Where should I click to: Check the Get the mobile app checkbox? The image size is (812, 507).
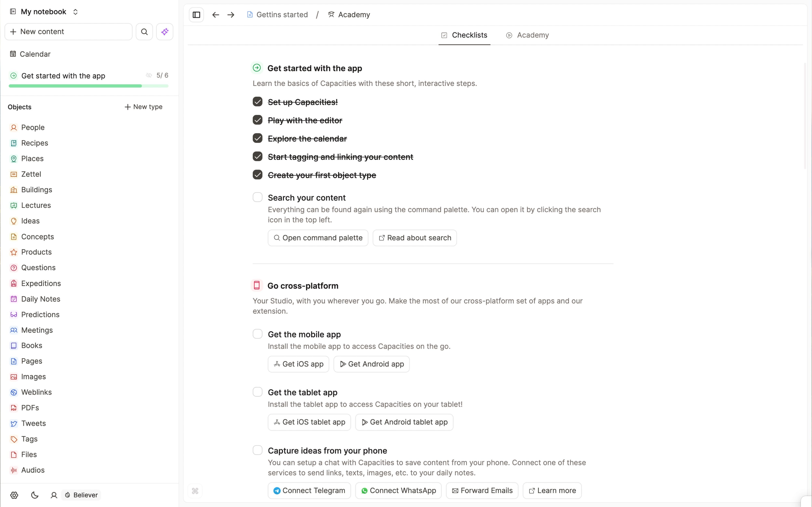click(257, 334)
